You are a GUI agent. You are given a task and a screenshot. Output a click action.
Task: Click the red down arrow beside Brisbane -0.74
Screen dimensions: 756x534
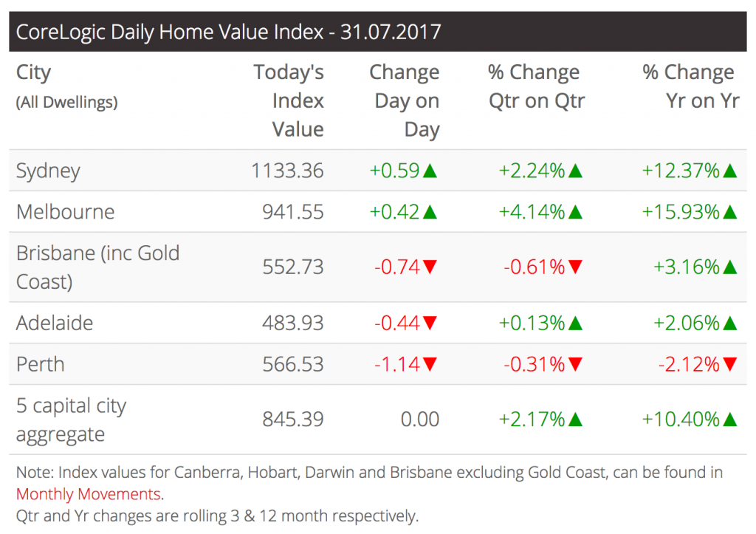coord(430,267)
